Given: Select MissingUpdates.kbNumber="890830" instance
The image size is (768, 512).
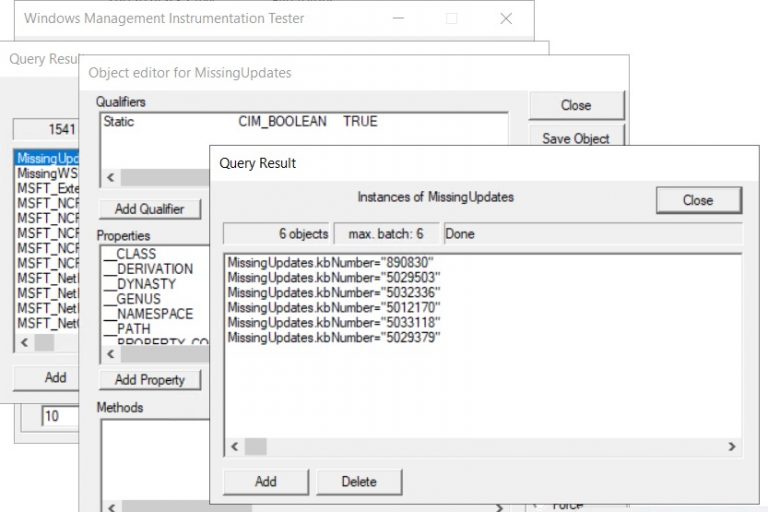Looking at the screenshot, I should (x=329, y=262).
